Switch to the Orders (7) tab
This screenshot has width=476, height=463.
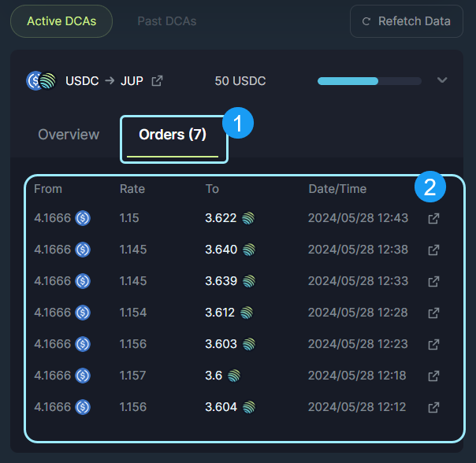[x=173, y=135]
